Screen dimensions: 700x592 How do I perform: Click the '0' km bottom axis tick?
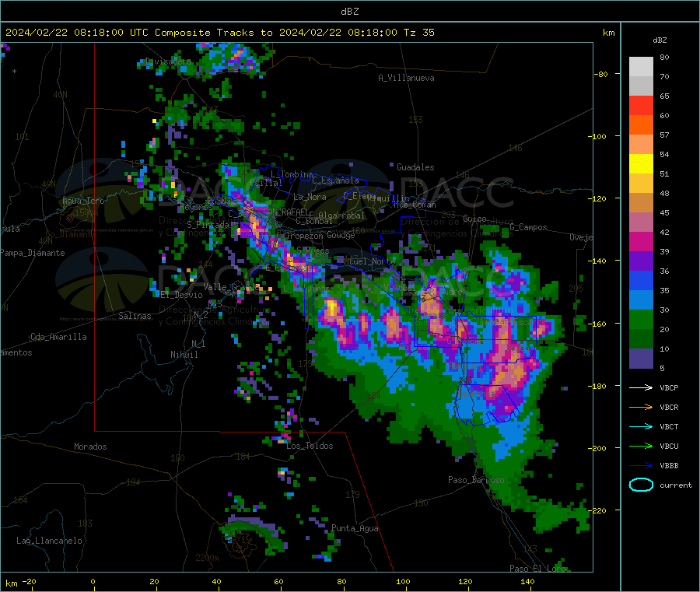click(93, 581)
